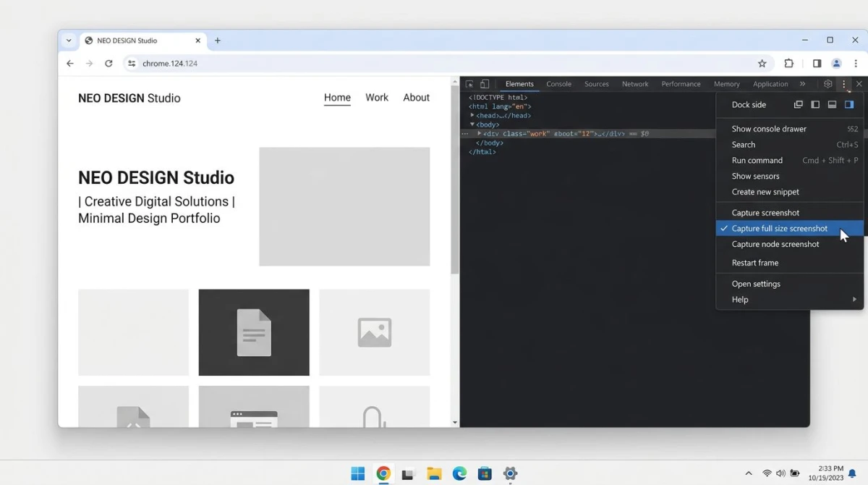This screenshot has width=868, height=485.
Task: Open DevTools settings gear icon
Action: tap(828, 84)
